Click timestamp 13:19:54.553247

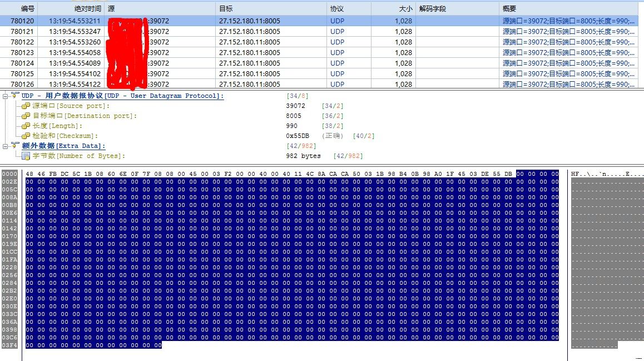click(75, 32)
